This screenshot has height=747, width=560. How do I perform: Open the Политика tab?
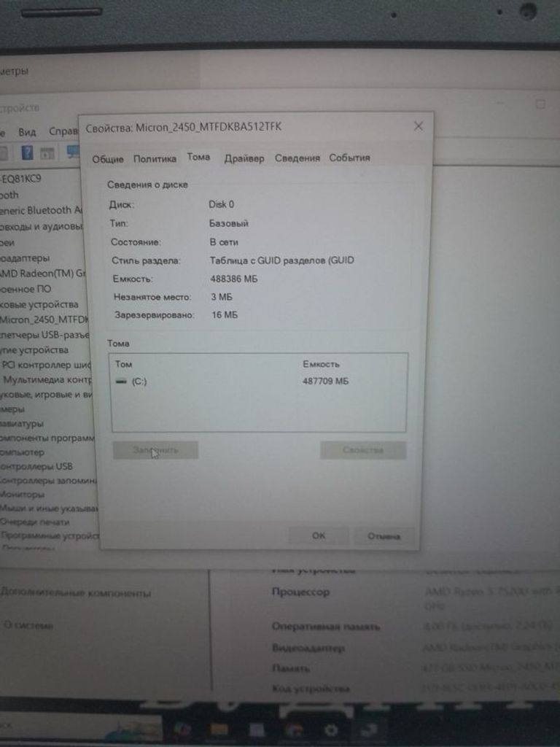pos(155,159)
